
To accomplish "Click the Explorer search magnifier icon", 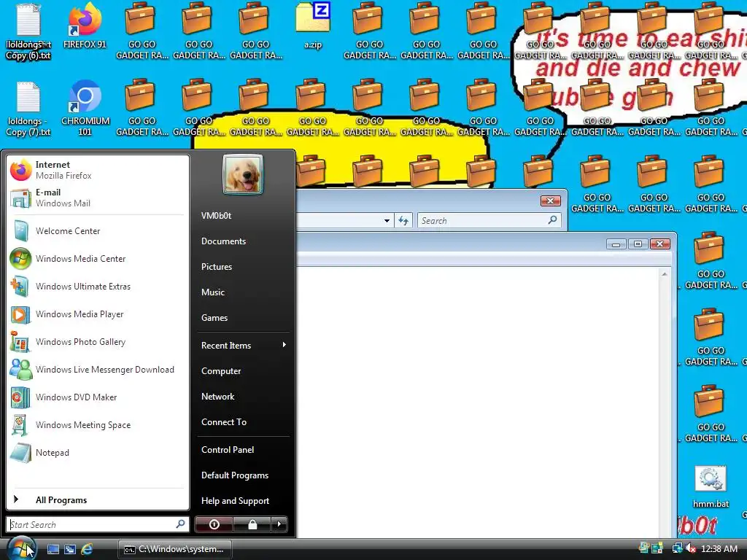I will [x=553, y=220].
